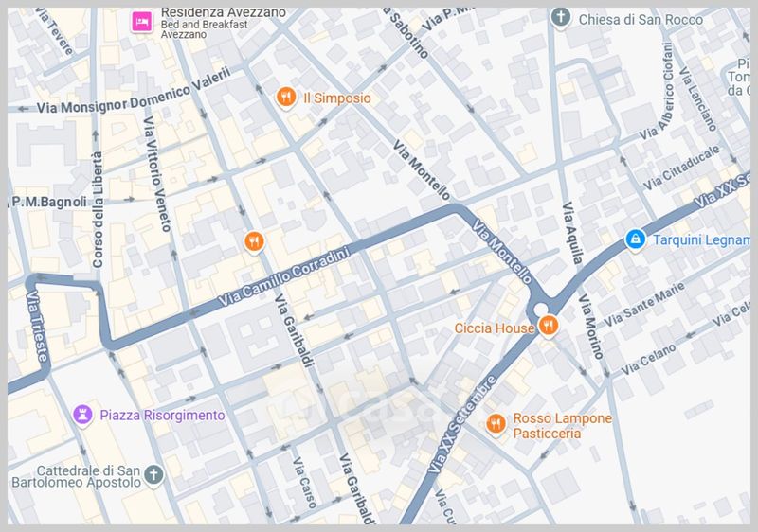Click the P.M.Bagnoli street label
This screenshot has height=532, width=758.
(x=48, y=202)
